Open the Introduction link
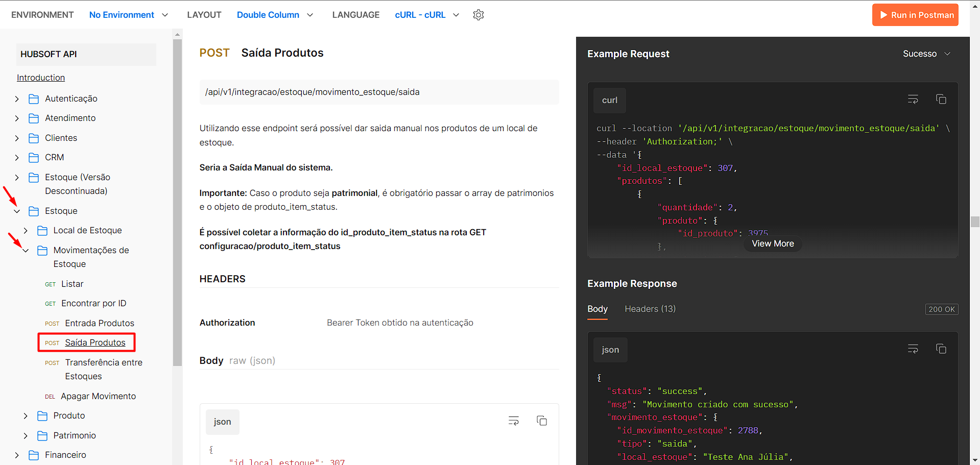980x465 pixels. click(x=41, y=78)
